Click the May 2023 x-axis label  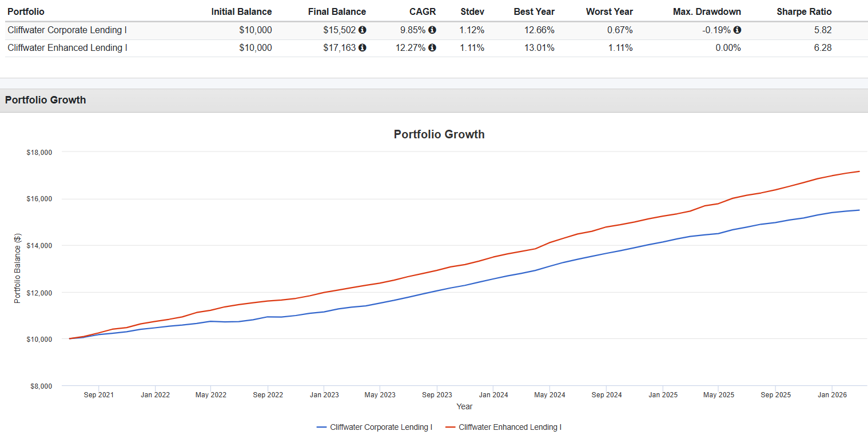pyautogui.click(x=380, y=395)
